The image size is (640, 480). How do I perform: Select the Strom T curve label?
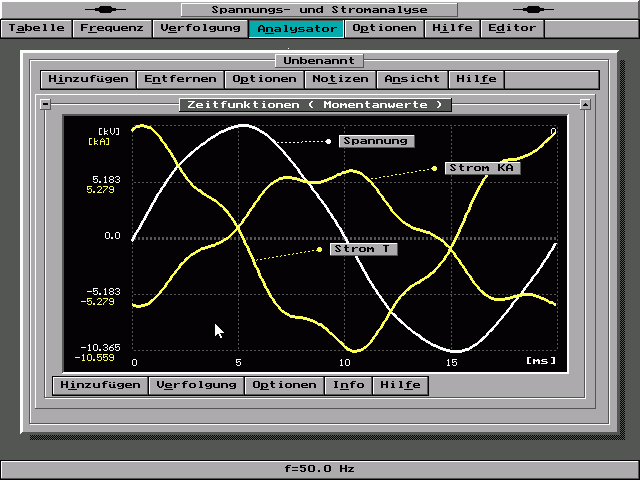[x=363, y=249]
